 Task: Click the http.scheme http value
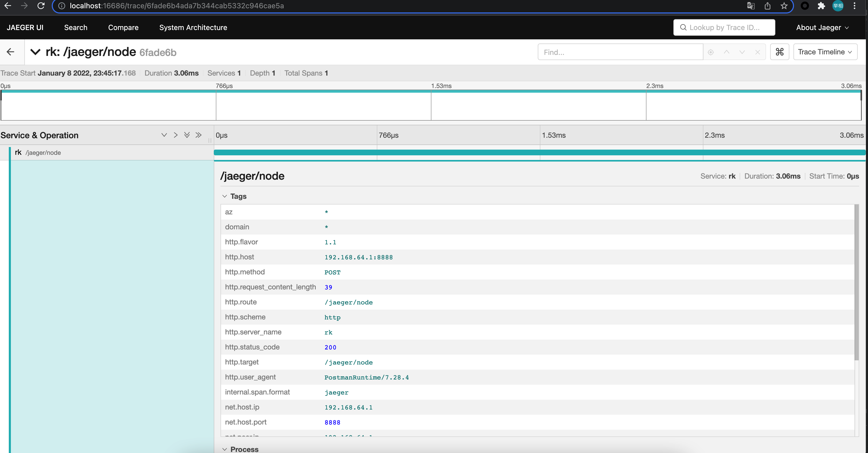coord(332,317)
